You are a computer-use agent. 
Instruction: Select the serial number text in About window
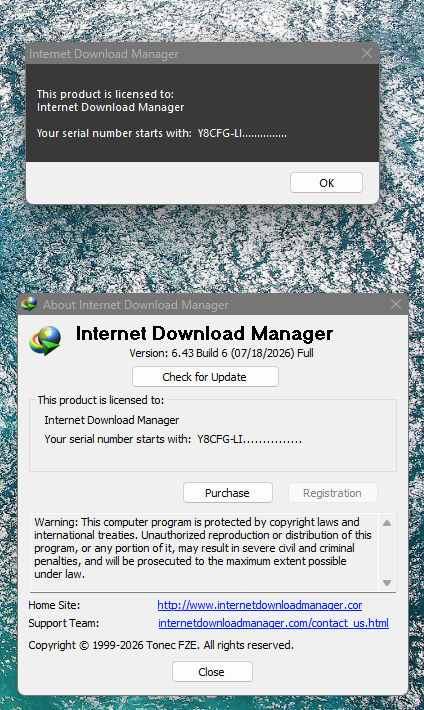[x=173, y=439]
